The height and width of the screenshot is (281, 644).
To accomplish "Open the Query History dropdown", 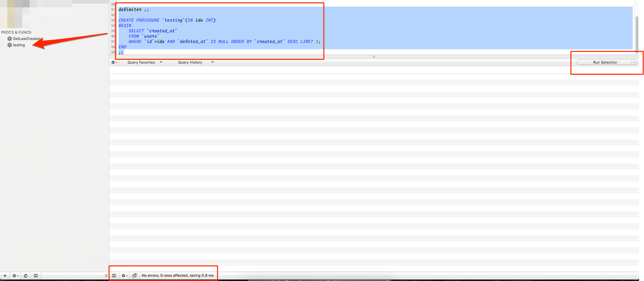I will (x=196, y=62).
